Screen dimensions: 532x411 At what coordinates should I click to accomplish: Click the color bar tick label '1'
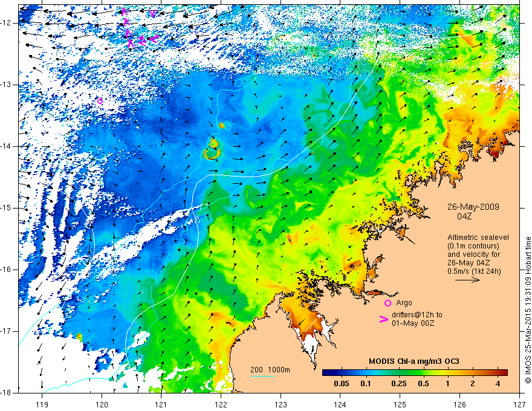coord(448,384)
